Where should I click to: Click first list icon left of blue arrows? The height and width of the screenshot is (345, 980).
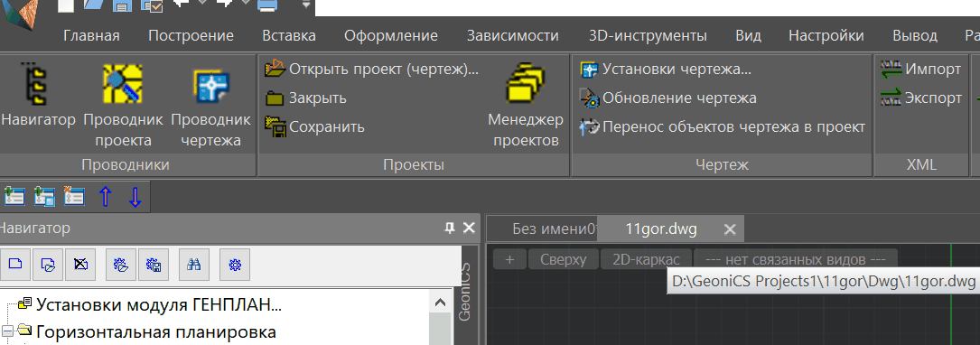pos(14,196)
